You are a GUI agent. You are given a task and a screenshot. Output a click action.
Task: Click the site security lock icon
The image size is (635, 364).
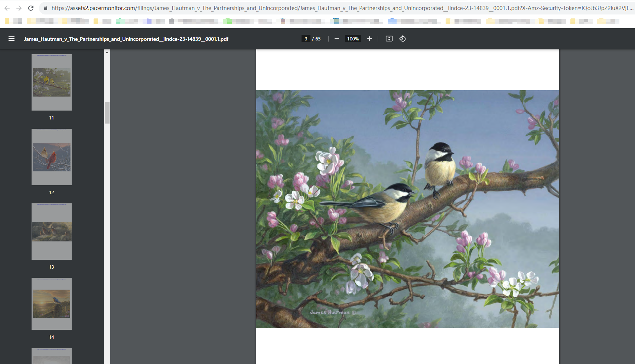[45, 8]
